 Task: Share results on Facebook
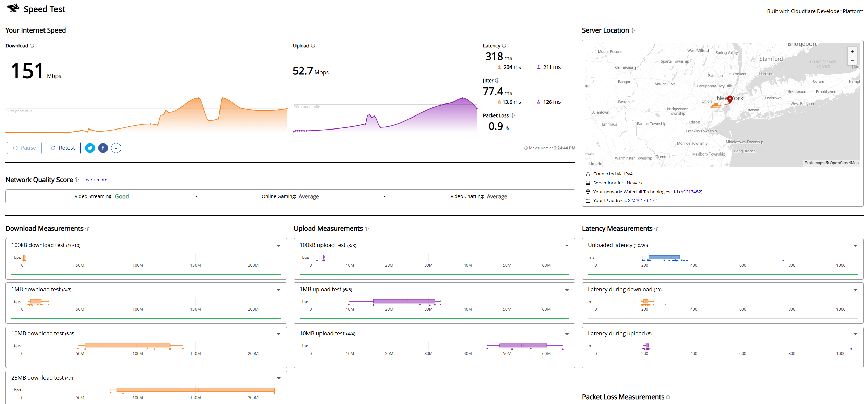[103, 148]
